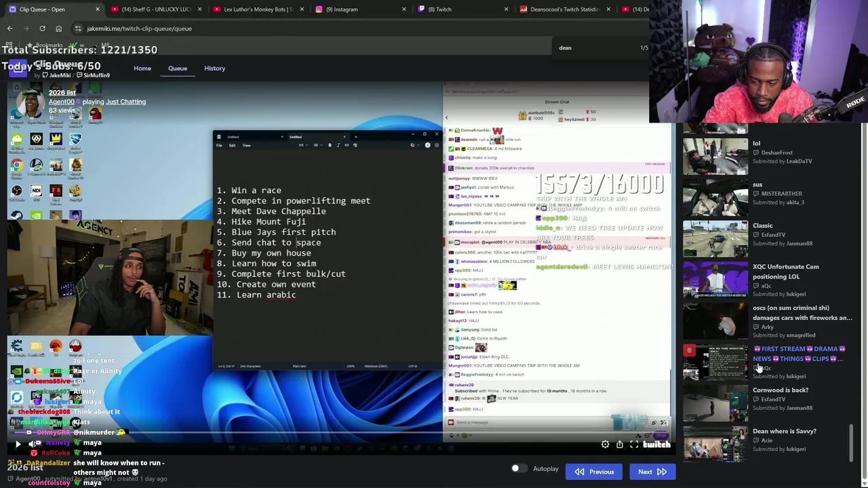
Task: Click the 'EsfandTV' channel under Classic
Action: 773,235
